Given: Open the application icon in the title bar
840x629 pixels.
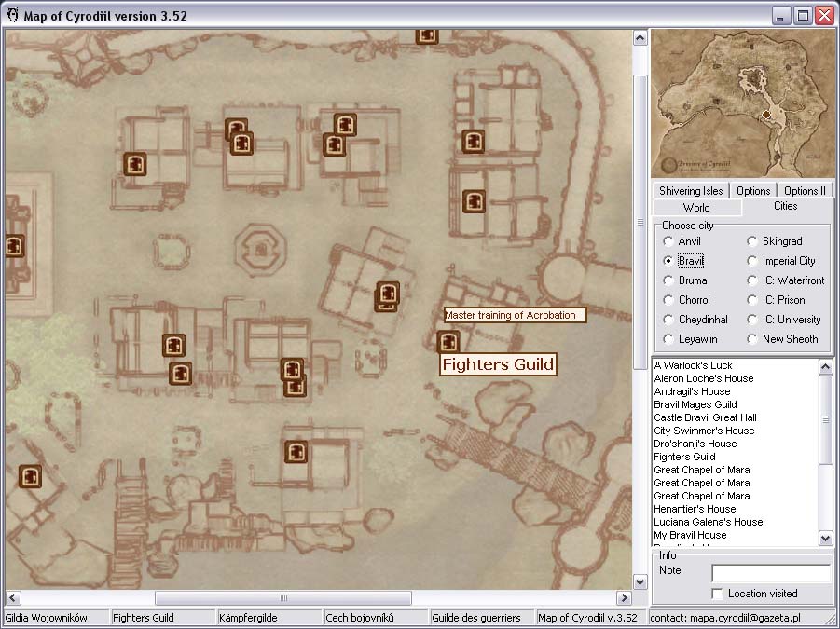Looking at the screenshot, I should [12, 15].
